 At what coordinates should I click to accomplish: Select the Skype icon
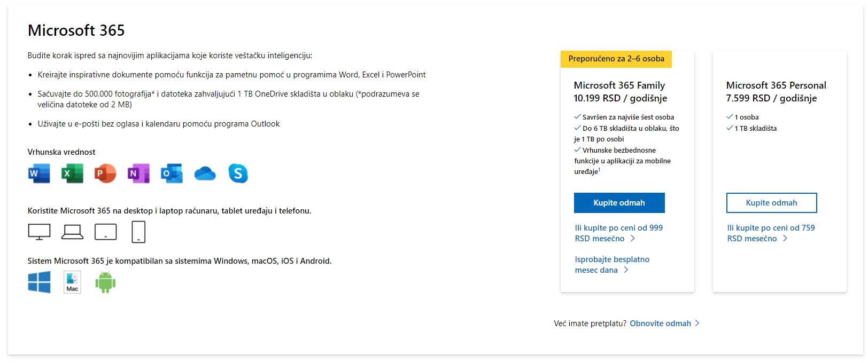pos(238,173)
